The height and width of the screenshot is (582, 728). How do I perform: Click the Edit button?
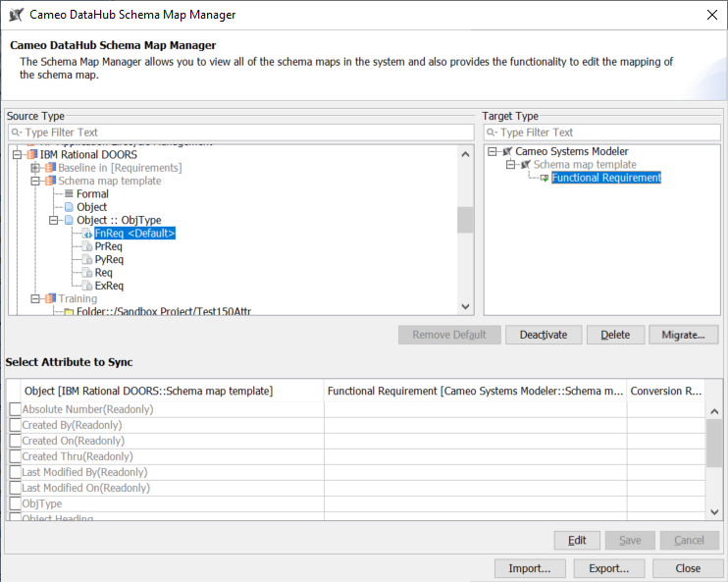[x=577, y=540]
